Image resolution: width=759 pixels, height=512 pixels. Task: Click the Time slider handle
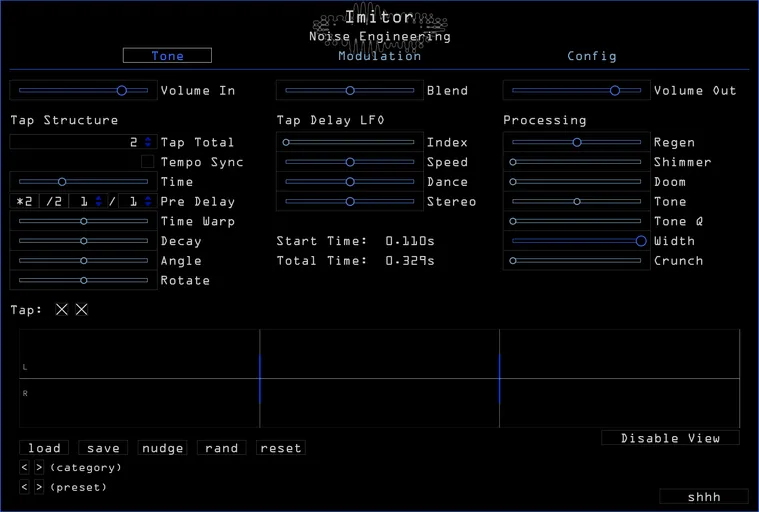pos(62,182)
